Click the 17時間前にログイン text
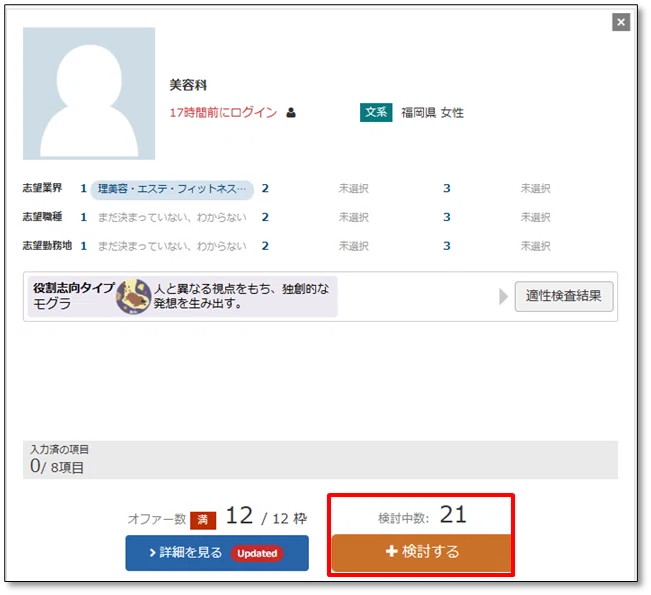651x595 pixels. pyautogui.click(x=223, y=113)
